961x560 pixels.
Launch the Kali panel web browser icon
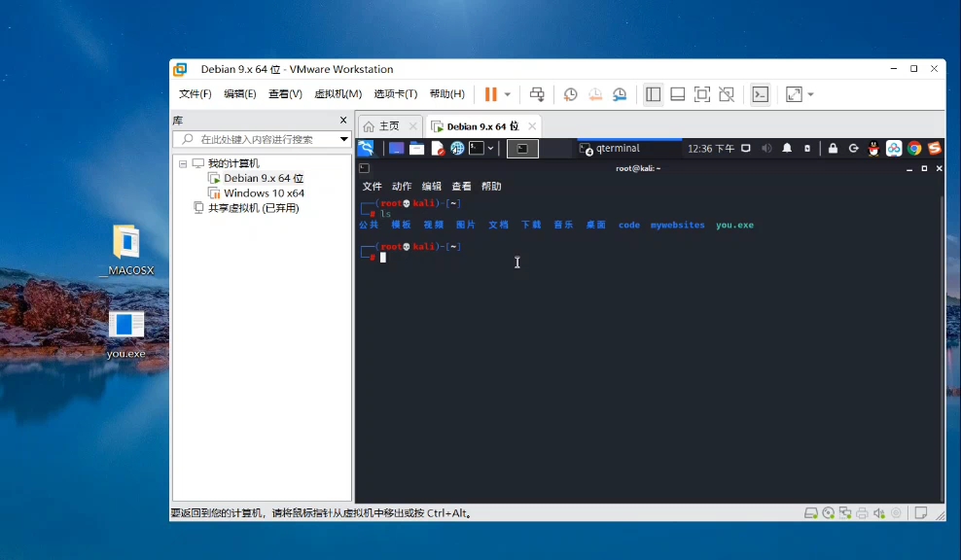457,149
